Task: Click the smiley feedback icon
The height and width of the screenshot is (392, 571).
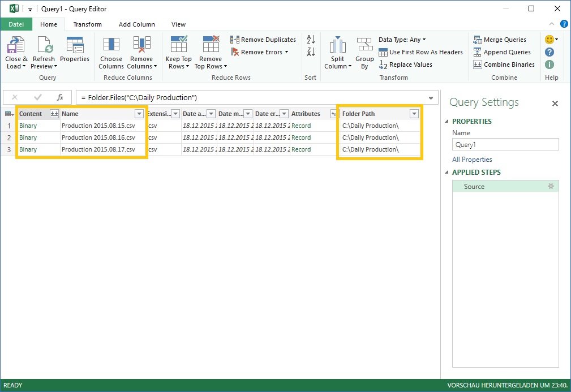Action: [x=547, y=39]
